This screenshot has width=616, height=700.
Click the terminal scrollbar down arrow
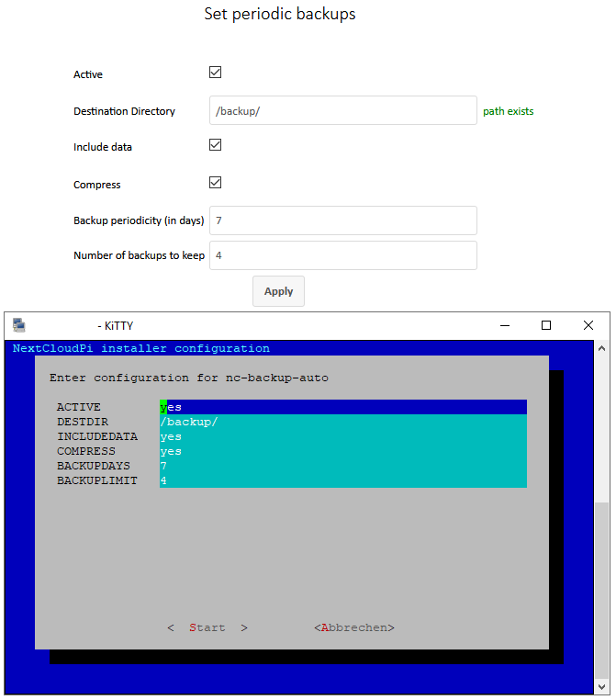(x=601, y=686)
